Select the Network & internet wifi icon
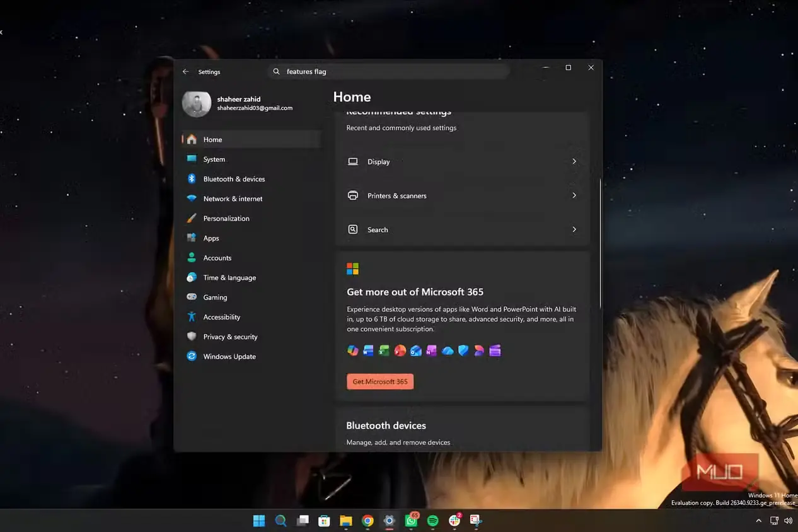798x532 pixels. [192, 199]
